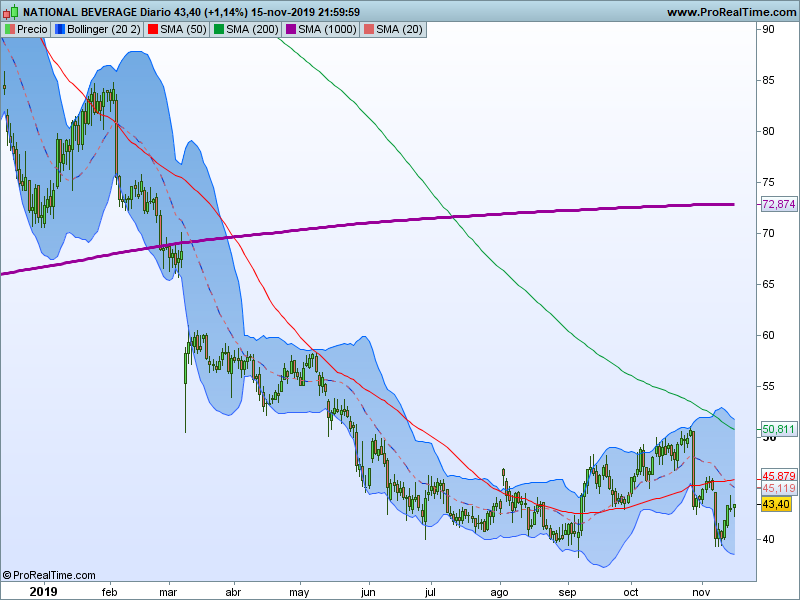This screenshot has height=600, width=800.
Task: Click the 80 price axis value
Action: 768,132
